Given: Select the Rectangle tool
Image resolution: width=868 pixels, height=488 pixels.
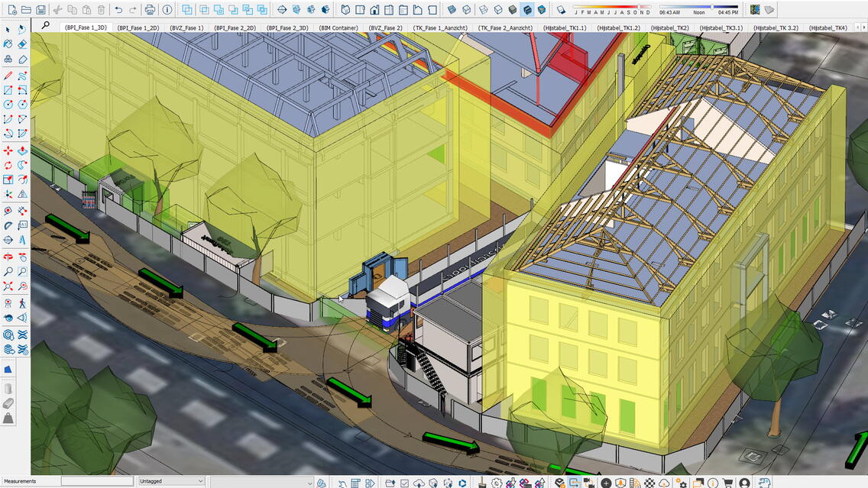Looking at the screenshot, I should click(x=8, y=90).
